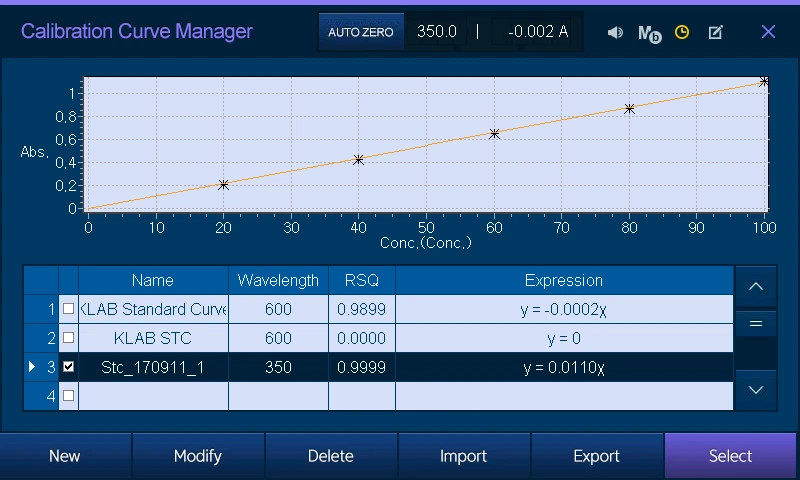Click the equals sign button beside table

pos(755,324)
